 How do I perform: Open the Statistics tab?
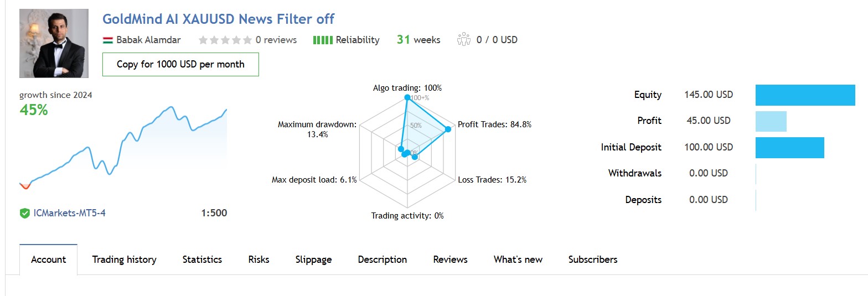click(x=202, y=259)
